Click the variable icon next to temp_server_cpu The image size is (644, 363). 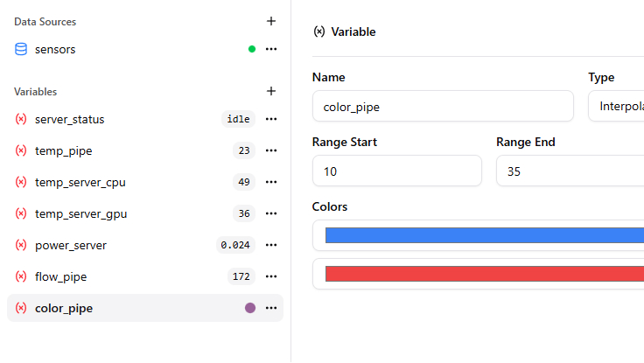tap(21, 182)
